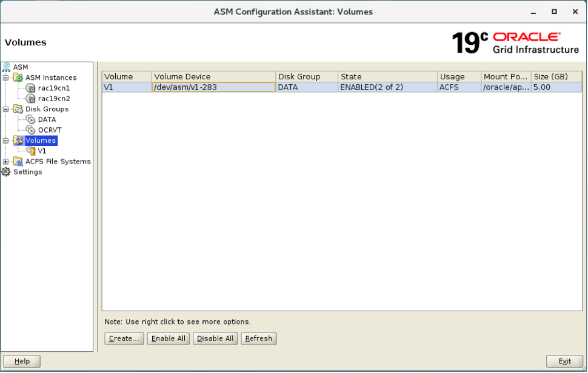Sort by the Size (GB) column header

(x=556, y=77)
